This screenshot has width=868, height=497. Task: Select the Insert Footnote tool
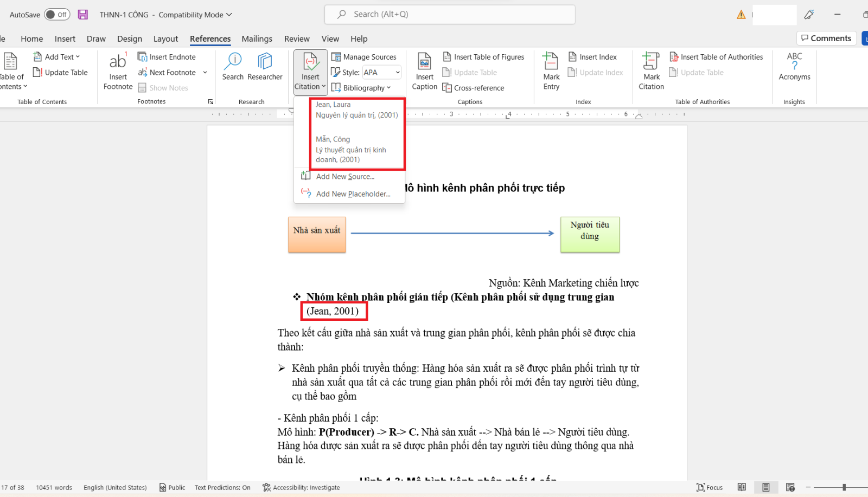[117, 71]
